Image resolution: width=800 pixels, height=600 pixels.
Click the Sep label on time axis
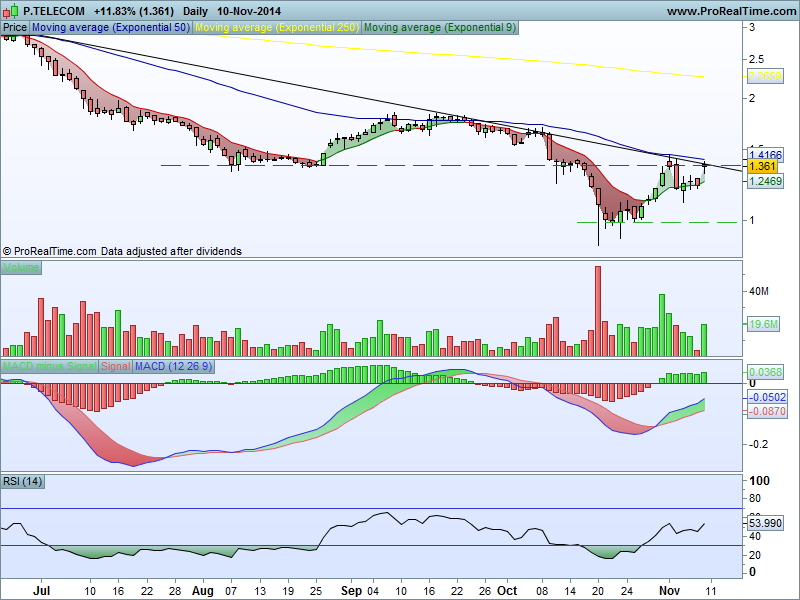point(351,591)
